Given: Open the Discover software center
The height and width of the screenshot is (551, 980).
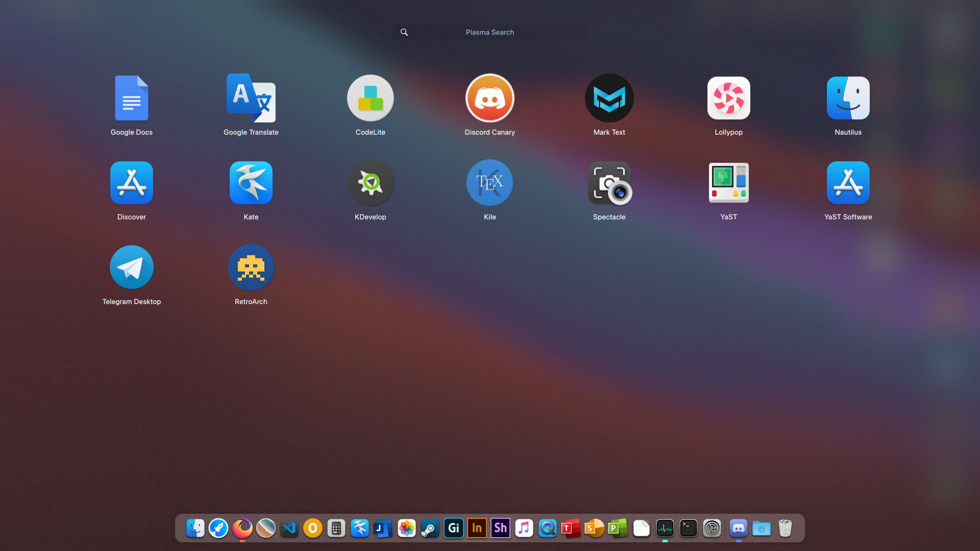Looking at the screenshot, I should point(132,183).
